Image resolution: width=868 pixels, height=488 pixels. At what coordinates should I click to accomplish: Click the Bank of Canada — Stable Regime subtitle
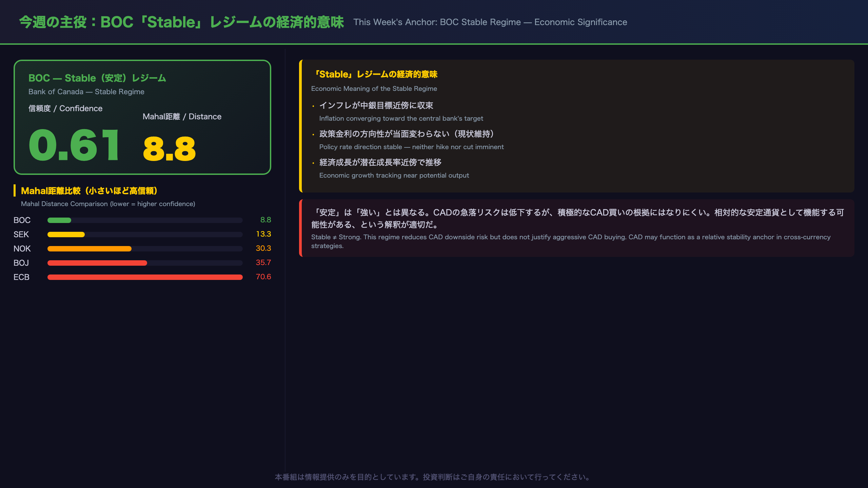click(86, 92)
